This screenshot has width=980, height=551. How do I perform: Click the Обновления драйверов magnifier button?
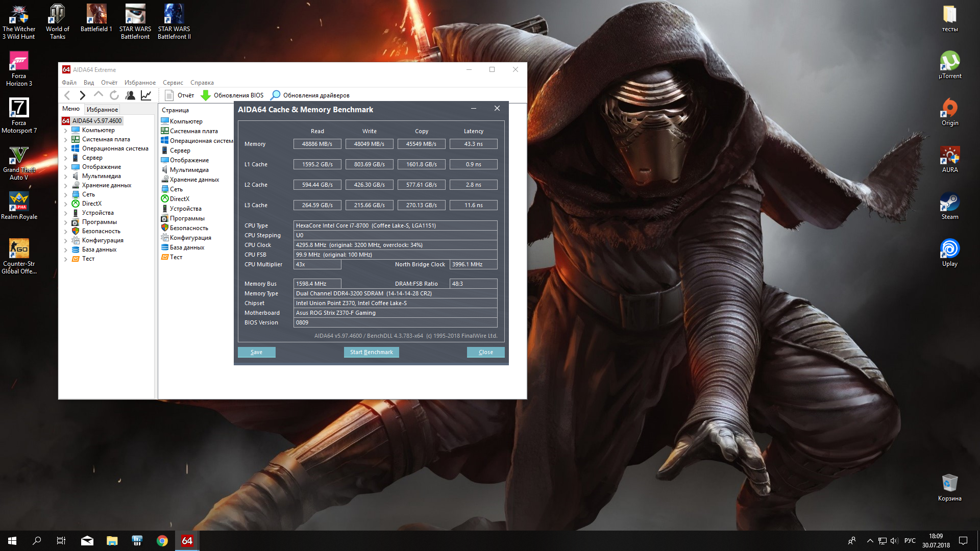point(276,95)
